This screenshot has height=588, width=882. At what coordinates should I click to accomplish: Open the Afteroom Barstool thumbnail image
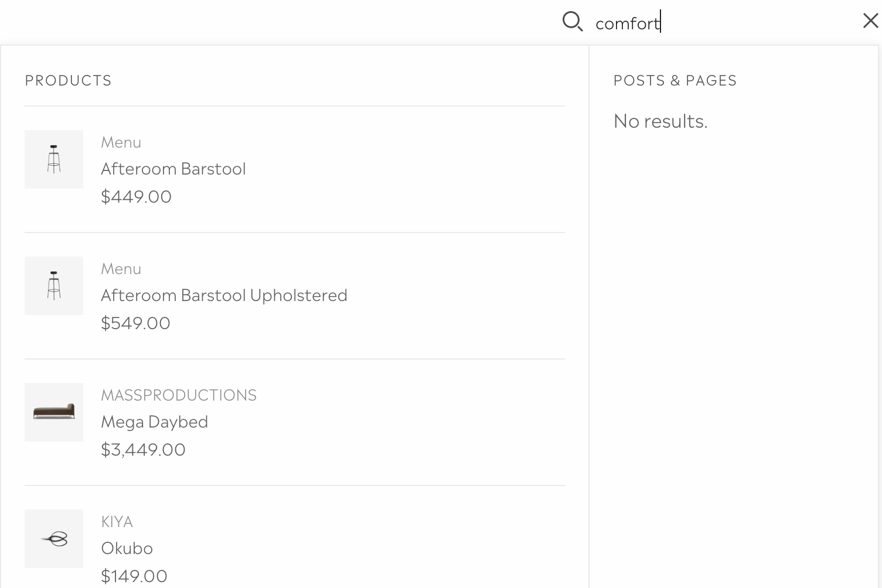pyautogui.click(x=54, y=159)
